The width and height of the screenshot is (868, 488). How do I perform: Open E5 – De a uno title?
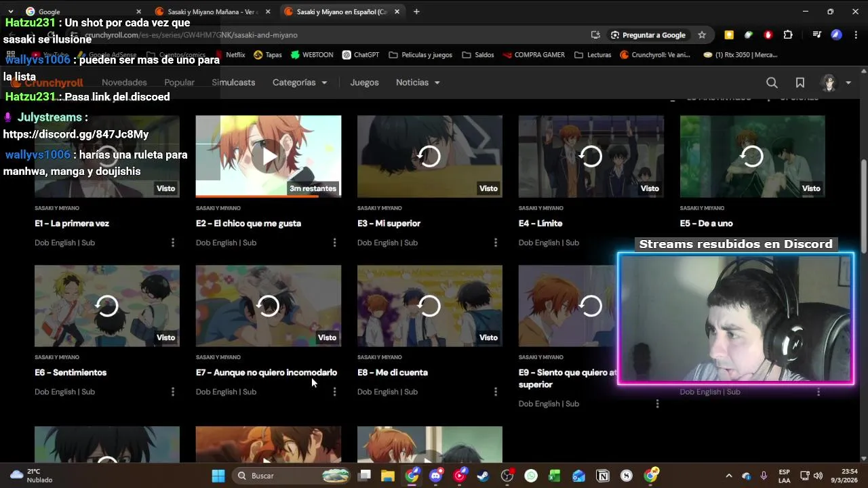pyautogui.click(x=707, y=223)
